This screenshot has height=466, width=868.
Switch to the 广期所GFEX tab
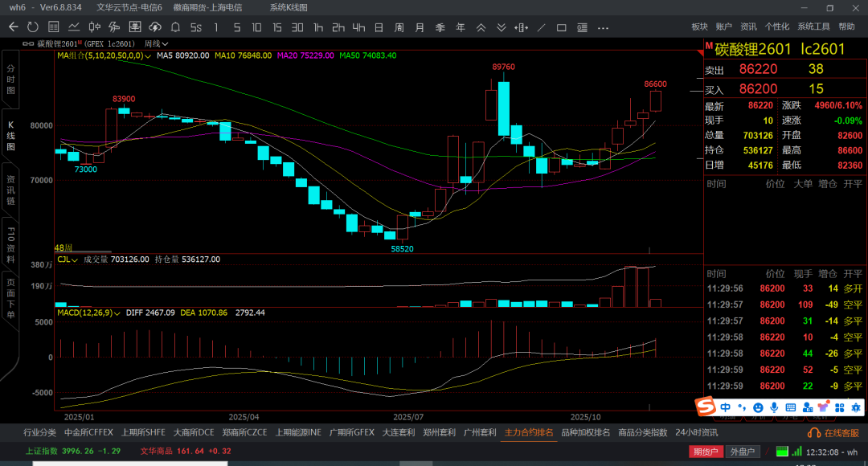[352, 432]
